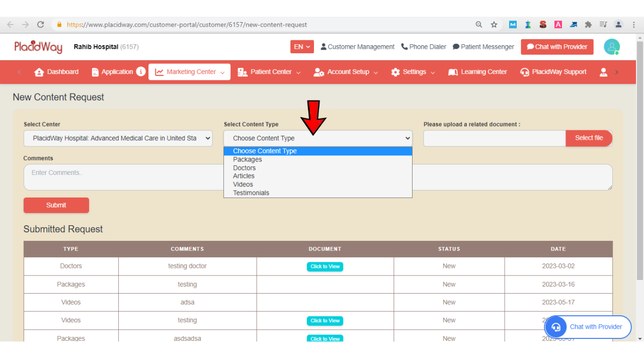Click 'Click to View' for the Doctors request
Image resolution: width=644 pixels, height=362 pixels.
[x=325, y=266]
